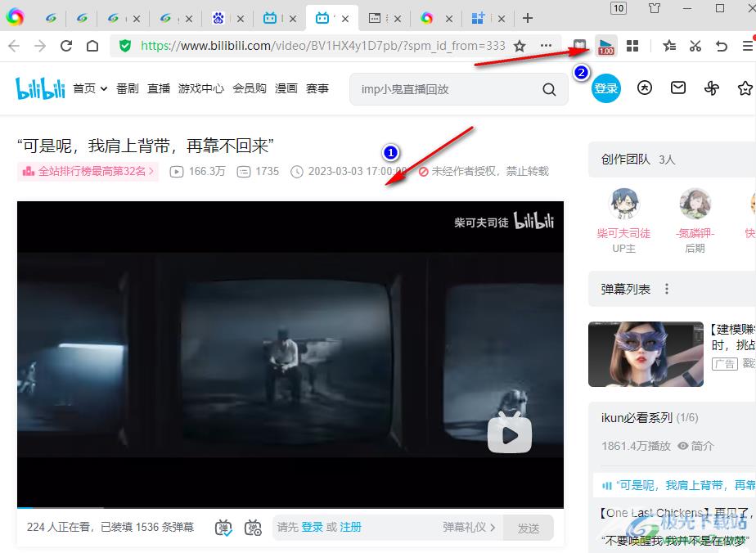Play the video with TV play button
756x553 pixels.
tap(510, 434)
